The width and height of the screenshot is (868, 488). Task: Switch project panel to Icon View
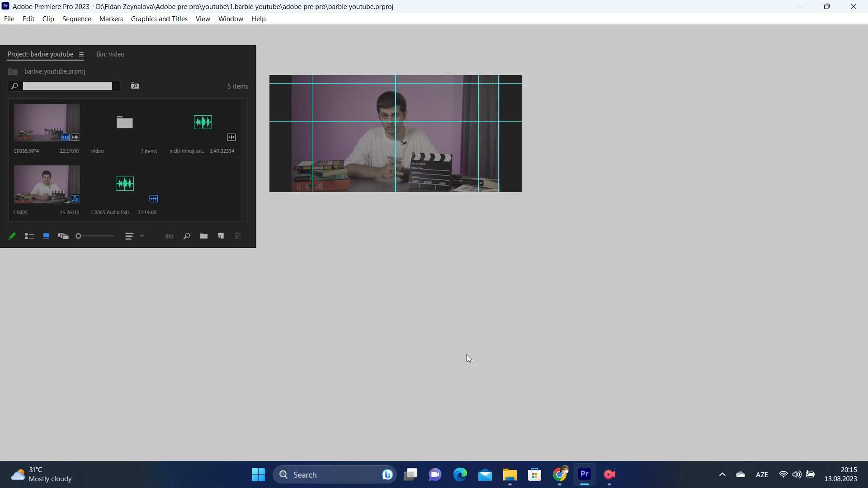(46, 236)
